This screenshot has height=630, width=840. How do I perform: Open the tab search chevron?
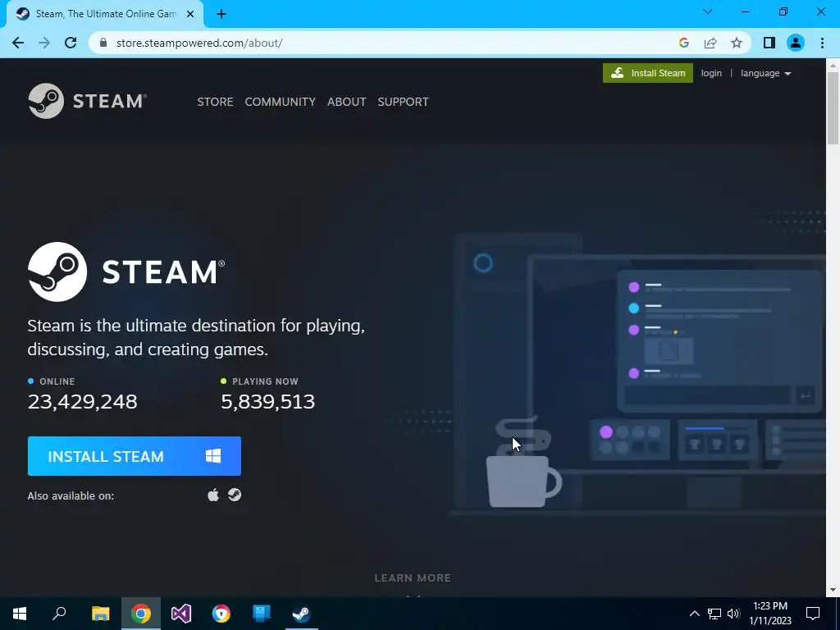(708, 11)
